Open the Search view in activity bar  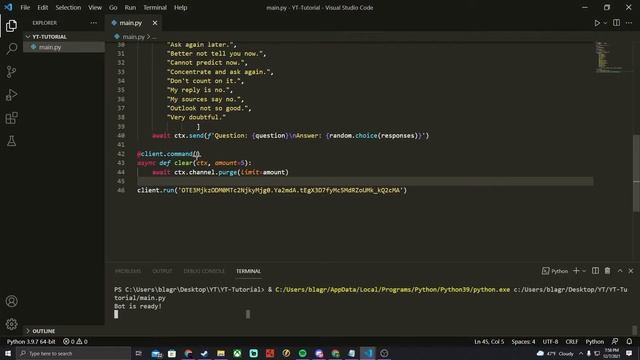tap(11, 49)
